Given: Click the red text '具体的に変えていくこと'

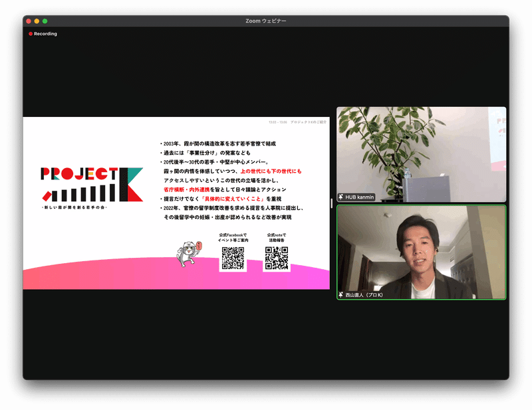Looking at the screenshot, I should click(232, 199).
